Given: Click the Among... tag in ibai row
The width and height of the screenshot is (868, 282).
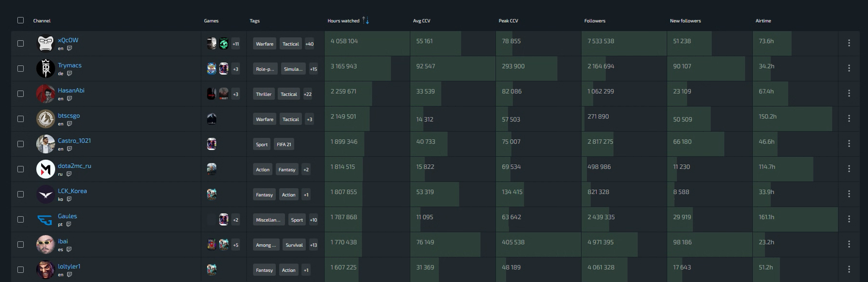Looking at the screenshot, I should tap(265, 244).
